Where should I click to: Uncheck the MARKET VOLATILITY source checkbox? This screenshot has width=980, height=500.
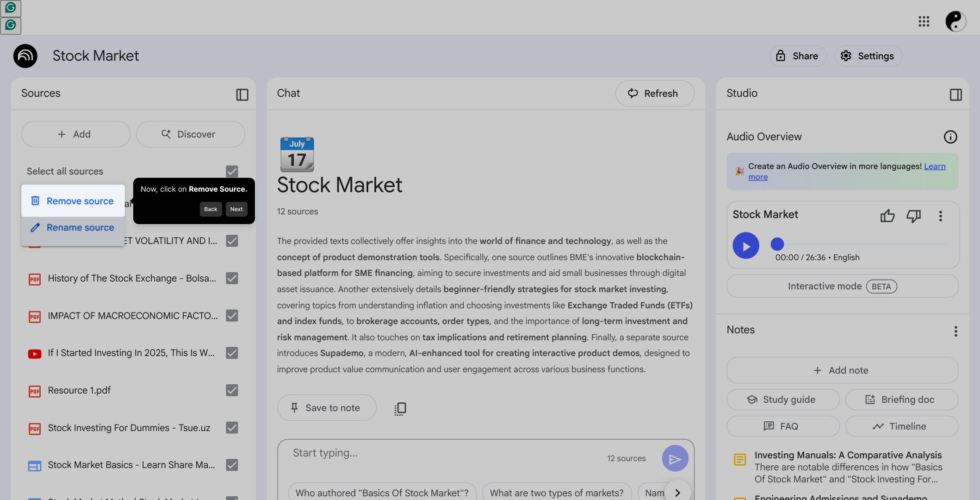232,241
